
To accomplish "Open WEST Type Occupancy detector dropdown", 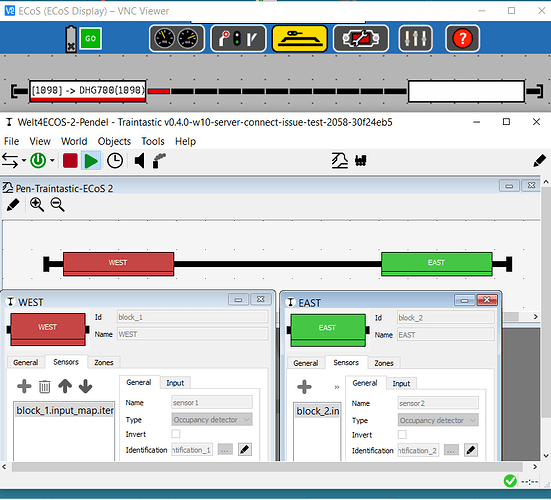I will [212, 420].
